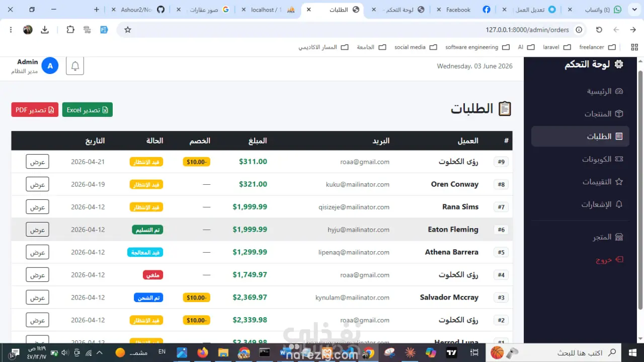Click email kynulam@mailinator.com
This screenshot has height=362, width=644.
[x=352, y=298]
